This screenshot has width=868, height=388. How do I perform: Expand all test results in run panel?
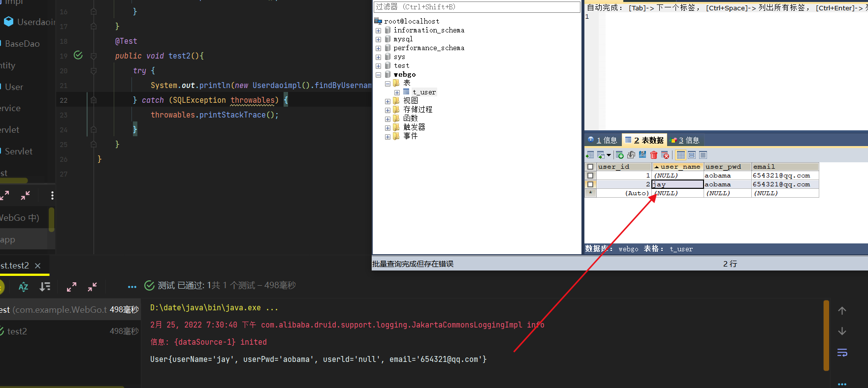tap(72, 287)
